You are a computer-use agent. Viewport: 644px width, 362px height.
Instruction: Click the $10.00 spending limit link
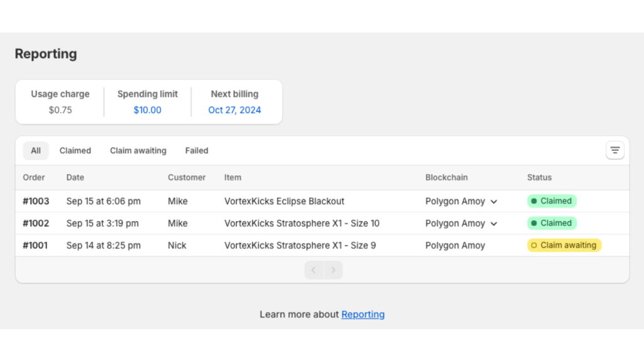147,110
